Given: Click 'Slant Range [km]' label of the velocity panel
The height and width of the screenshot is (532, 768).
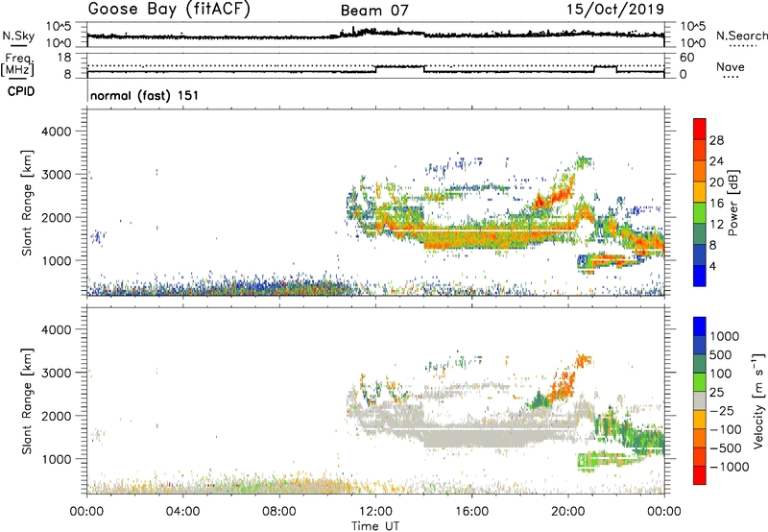Looking at the screenshot, I should point(27,401).
